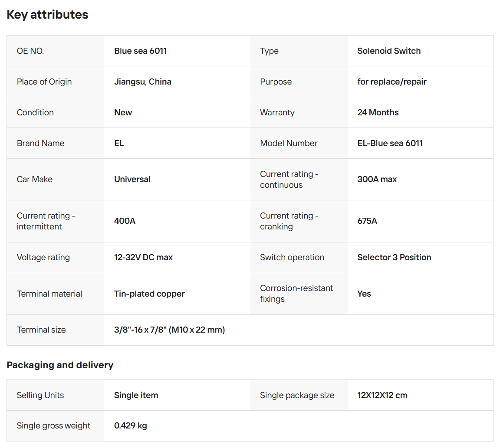This screenshot has width=500, height=448.
Task: Click the Solenoid Switch type value
Action: [389, 51]
